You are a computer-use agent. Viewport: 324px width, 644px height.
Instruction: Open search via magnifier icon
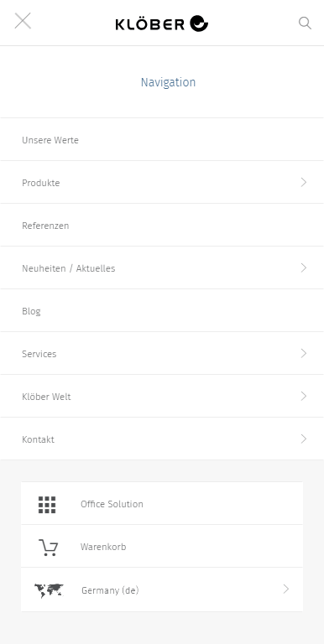[x=305, y=23]
